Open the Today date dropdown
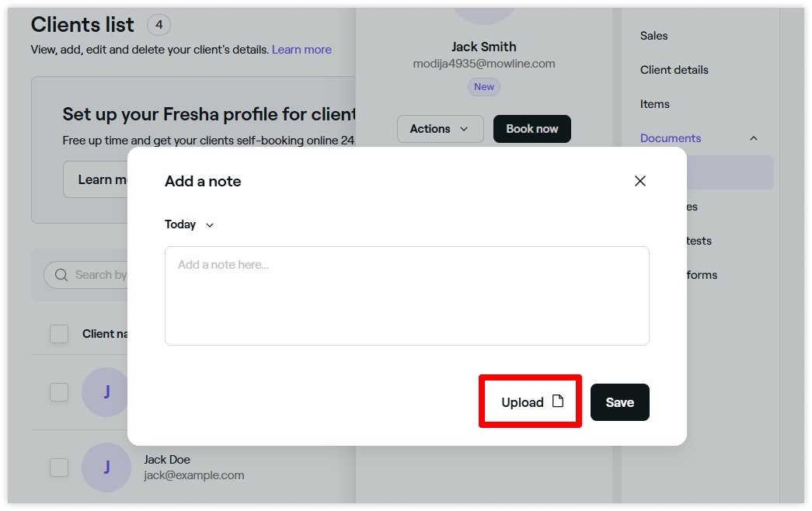 189,224
